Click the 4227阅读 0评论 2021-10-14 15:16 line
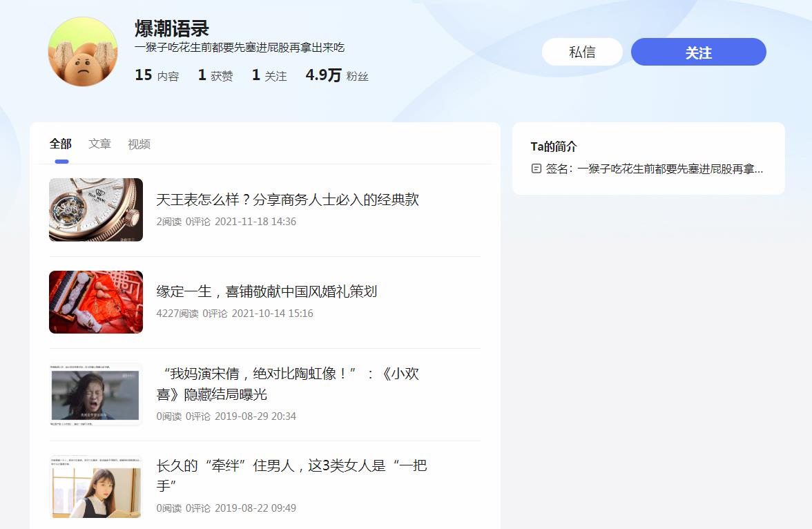The image size is (812, 529). coord(235,314)
